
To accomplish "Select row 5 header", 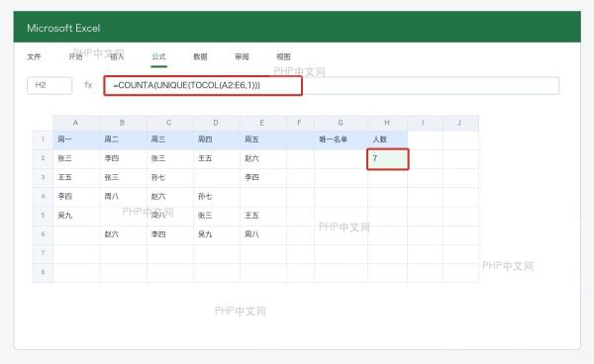I will click(x=43, y=216).
